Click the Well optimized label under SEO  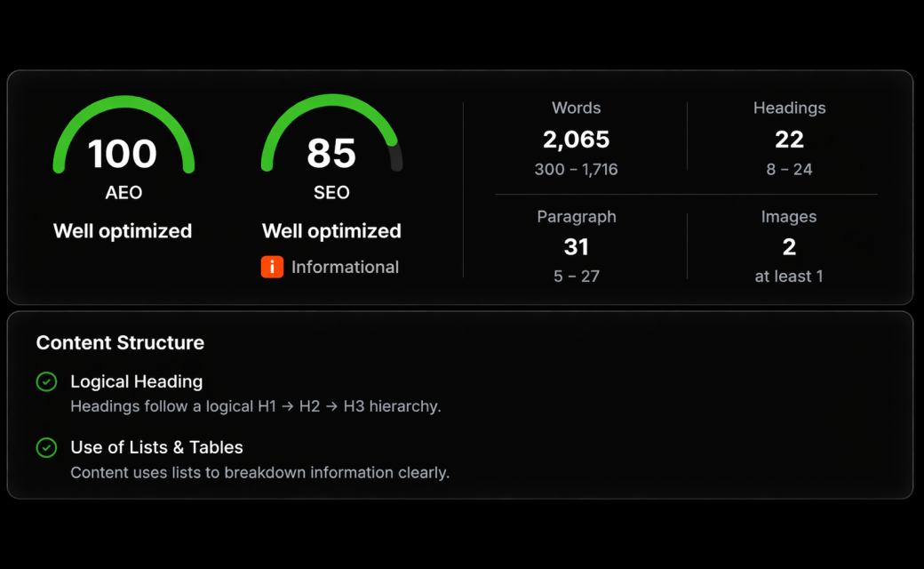pos(331,231)
